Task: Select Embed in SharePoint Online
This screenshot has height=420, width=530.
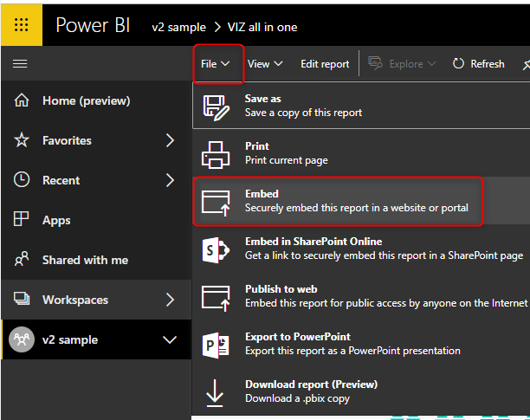Action: (x=361, y=249)
